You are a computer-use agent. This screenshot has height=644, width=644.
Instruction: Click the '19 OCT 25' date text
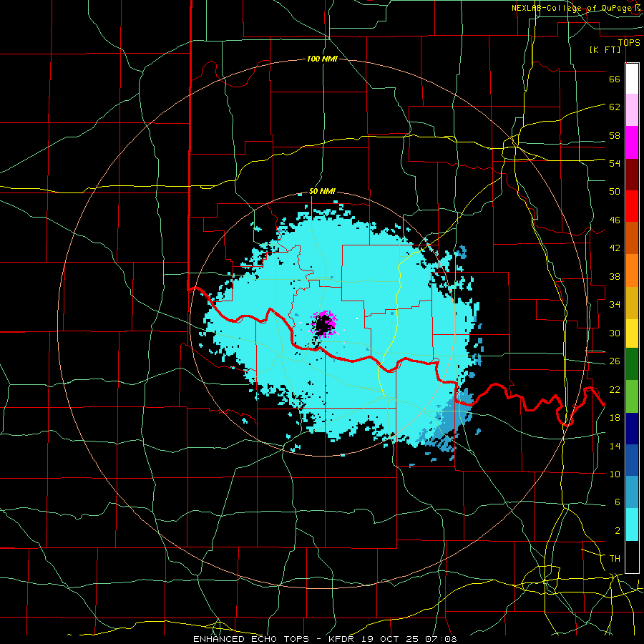point(390,639)
